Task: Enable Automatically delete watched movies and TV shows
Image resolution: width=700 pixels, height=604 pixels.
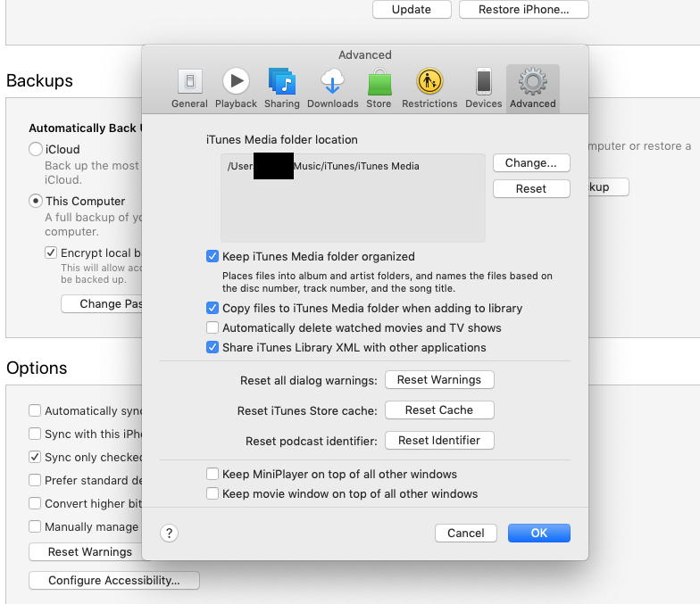Action: tap(212, 328)
